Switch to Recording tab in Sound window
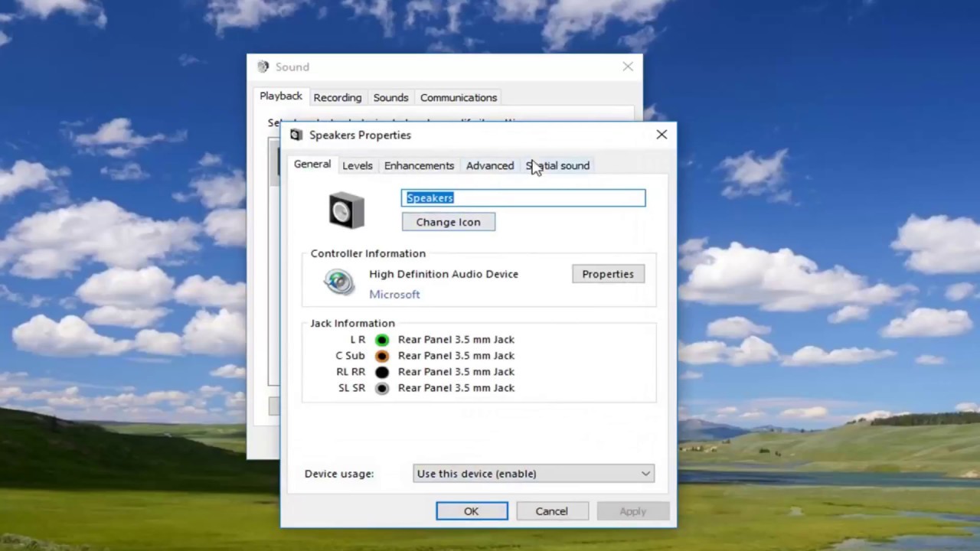Viewport: 980px width, 551px height. 338,97
